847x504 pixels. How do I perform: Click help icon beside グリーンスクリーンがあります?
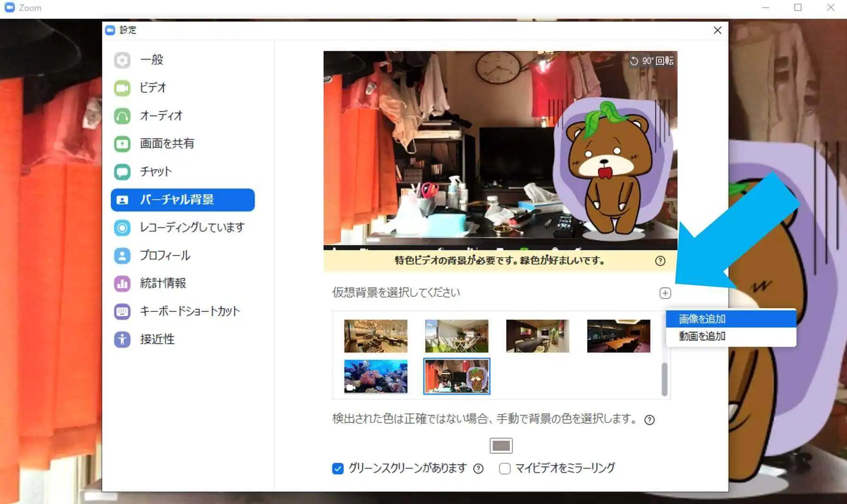[478, 468]
